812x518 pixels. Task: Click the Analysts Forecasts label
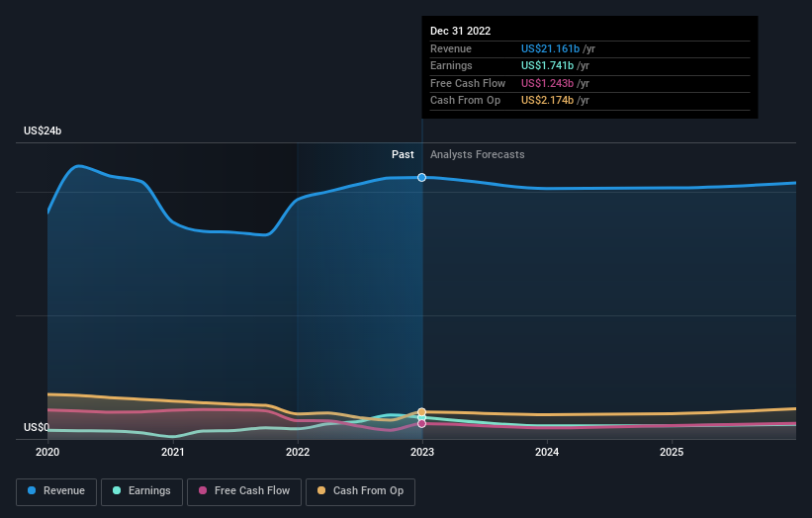pos(478,154)
